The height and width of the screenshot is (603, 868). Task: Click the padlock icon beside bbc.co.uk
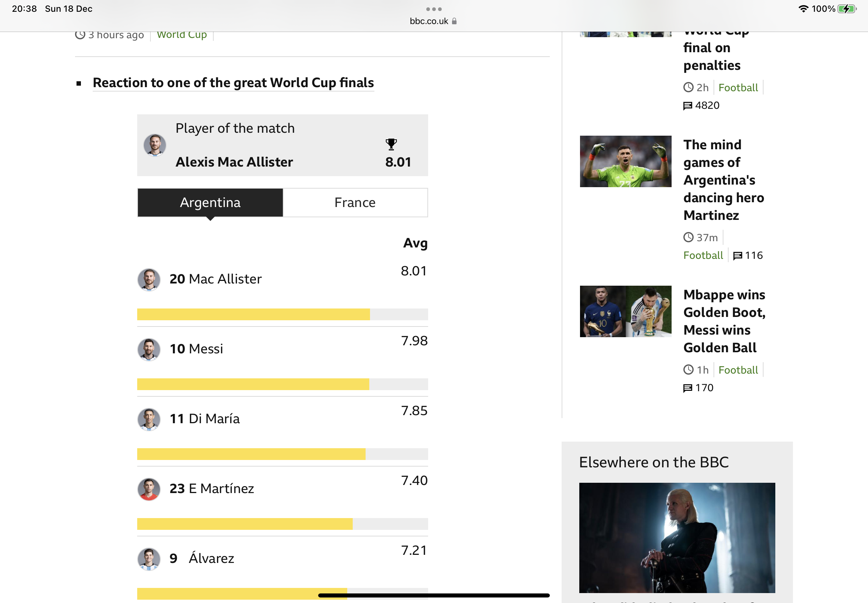[x=454, y=21]
